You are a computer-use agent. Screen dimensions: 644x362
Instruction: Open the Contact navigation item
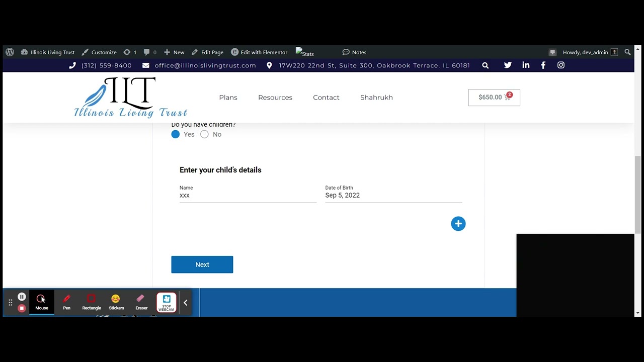(326, 98)
